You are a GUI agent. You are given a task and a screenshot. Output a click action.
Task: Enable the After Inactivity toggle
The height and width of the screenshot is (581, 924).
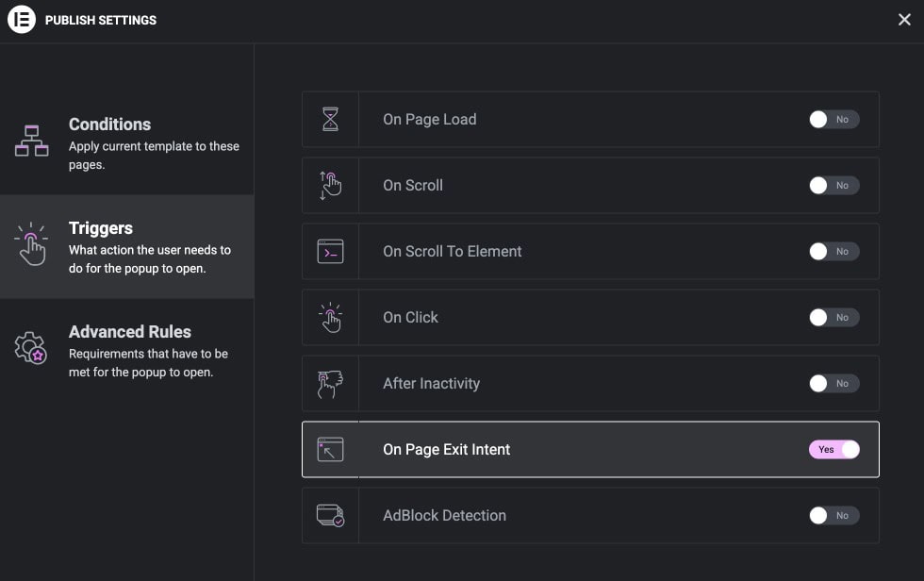point(833,383)
